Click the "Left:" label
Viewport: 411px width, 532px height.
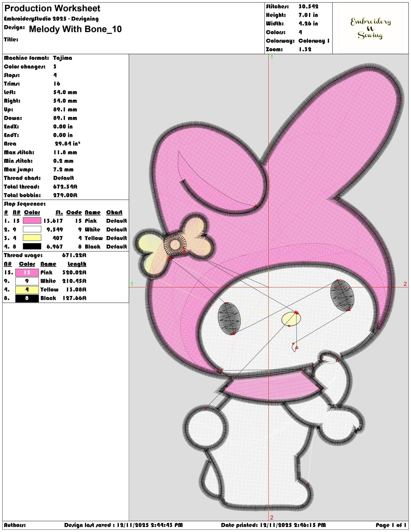coord(10,92)
